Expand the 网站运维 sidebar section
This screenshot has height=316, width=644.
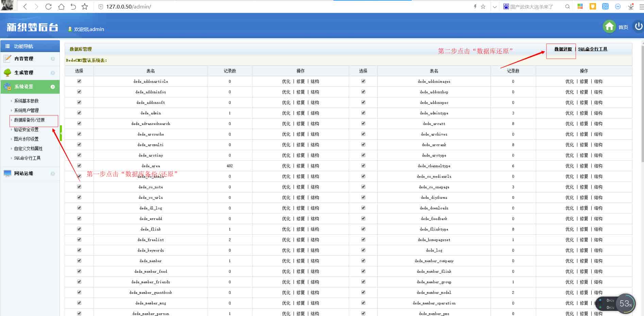(24, 173)
